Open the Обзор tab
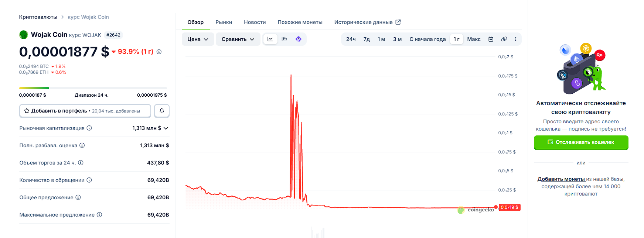 coord(195,22)
